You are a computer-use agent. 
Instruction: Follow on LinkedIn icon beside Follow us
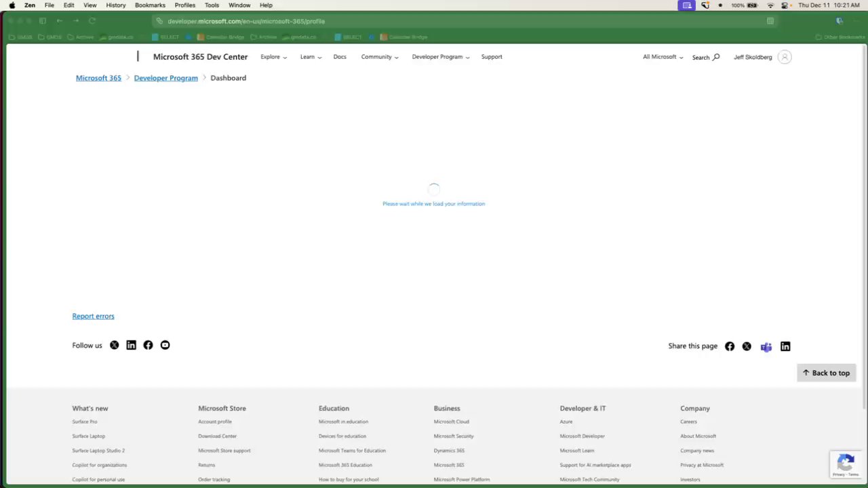click(x=131, y=345)
